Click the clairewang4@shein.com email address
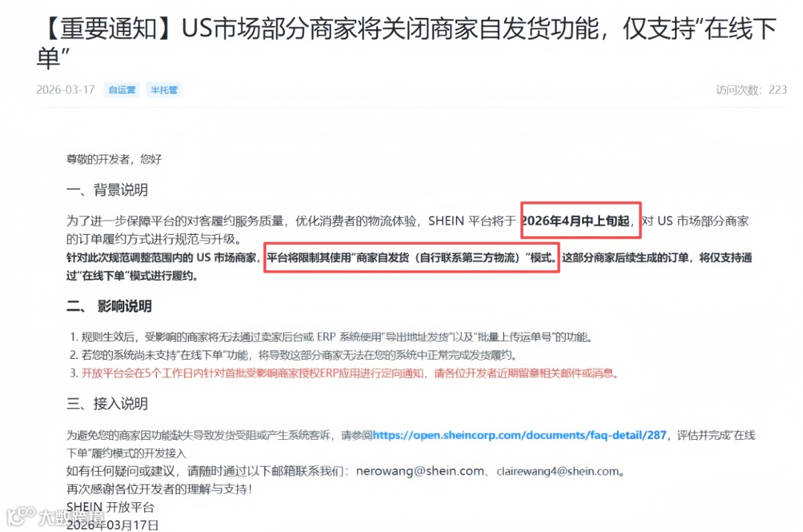 pyautogui.click(x=558, y=471)
